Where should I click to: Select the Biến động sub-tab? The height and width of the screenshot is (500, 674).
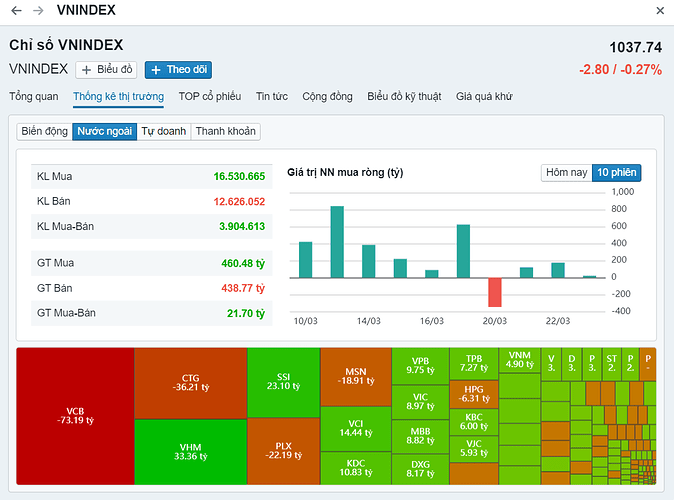point(44,131)
